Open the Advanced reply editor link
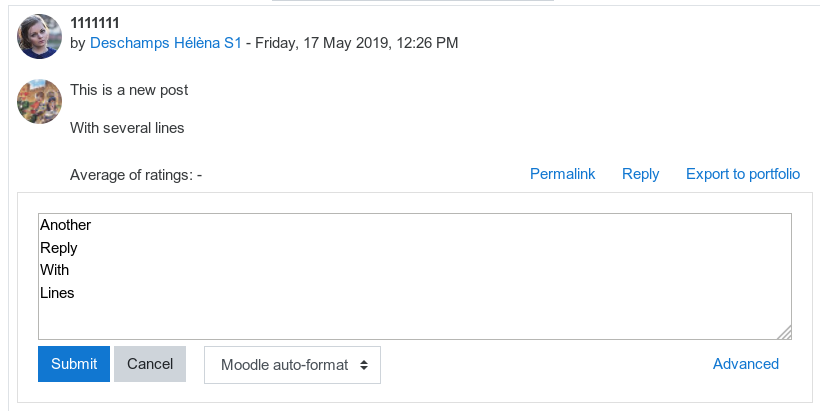Screen dimensions: 820x411 point(746,364)
